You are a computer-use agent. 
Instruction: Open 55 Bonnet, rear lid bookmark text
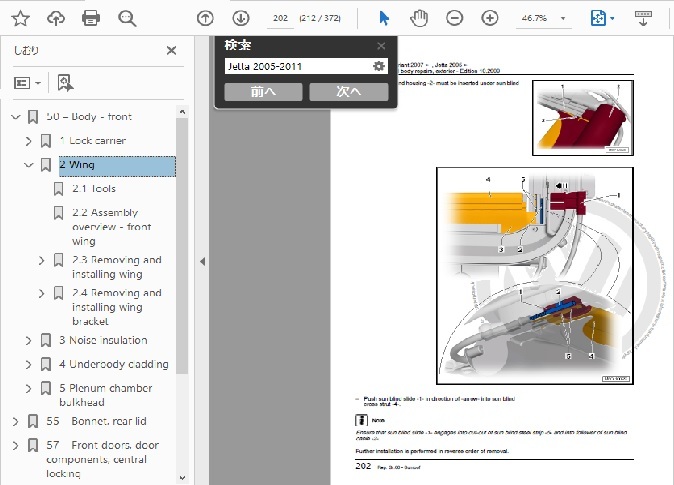tap(96, 421)
